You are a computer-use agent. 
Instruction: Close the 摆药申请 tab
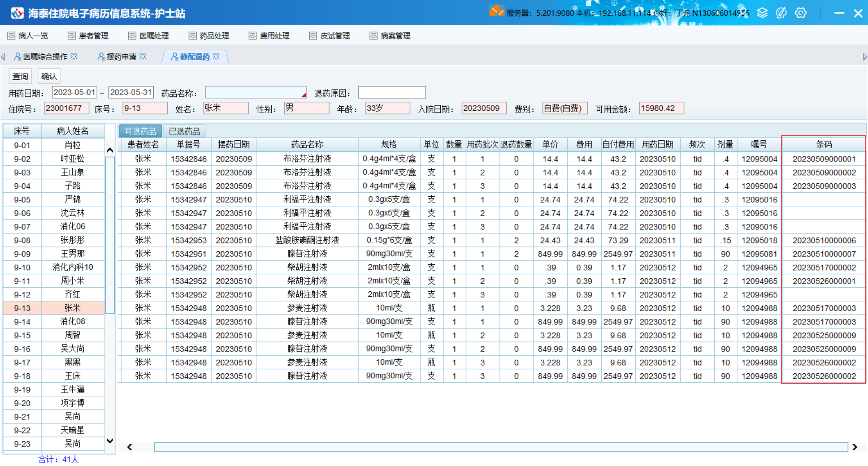coord(143,56)
